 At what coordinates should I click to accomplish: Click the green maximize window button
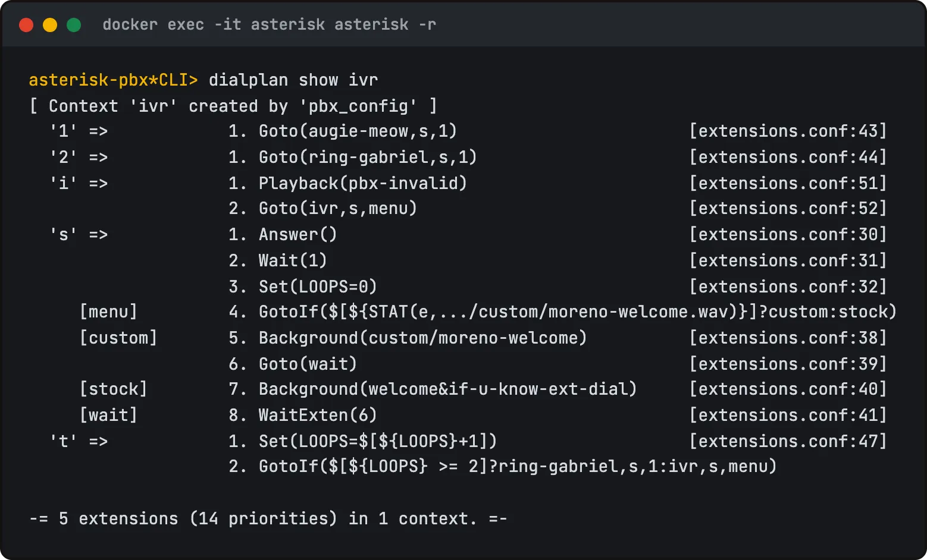[x=74, y=25]
